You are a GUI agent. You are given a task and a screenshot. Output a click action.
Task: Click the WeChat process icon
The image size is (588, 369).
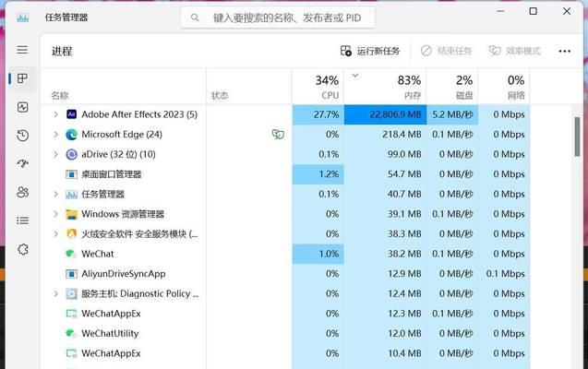[x=71, y=254]
